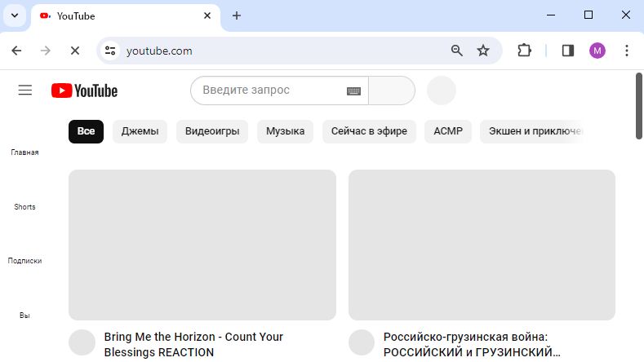Stop loading the page

[75, 51]
